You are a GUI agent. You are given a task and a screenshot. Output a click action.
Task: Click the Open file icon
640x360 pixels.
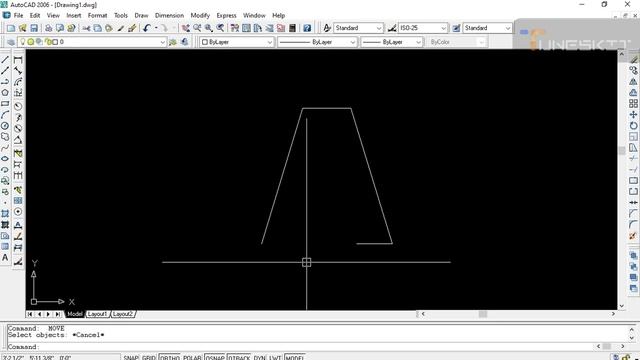tap(22, 28)
